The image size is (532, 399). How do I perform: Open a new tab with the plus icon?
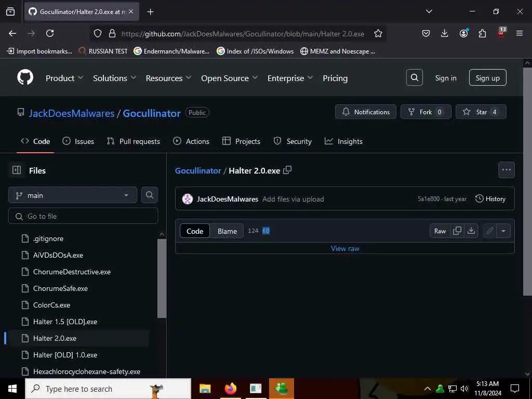click(x=150, y=12)
